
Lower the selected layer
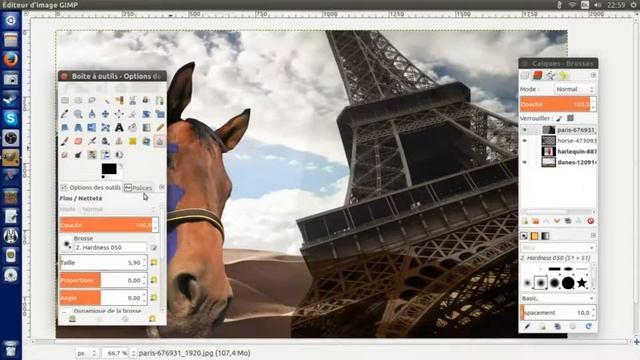pyautogui.click(x=557, y=221)
